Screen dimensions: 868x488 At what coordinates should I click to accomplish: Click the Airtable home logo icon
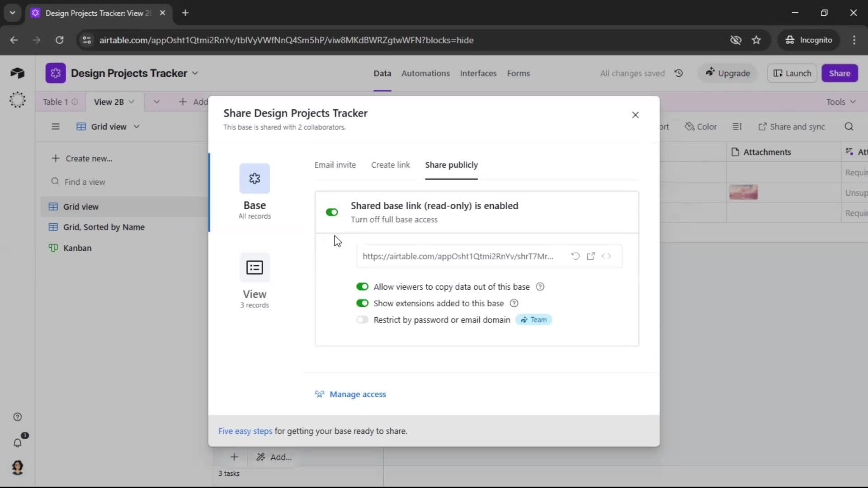[17, 73]
